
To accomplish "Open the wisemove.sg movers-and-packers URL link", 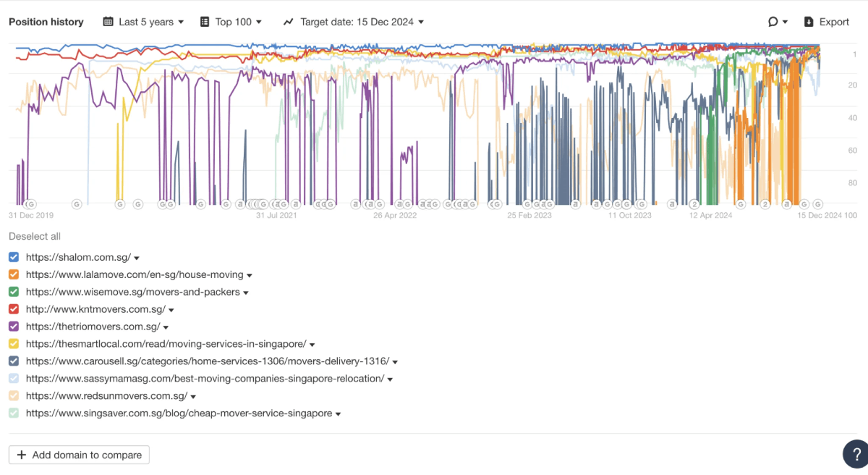I will pyautogui.click(x=132, y=292).
